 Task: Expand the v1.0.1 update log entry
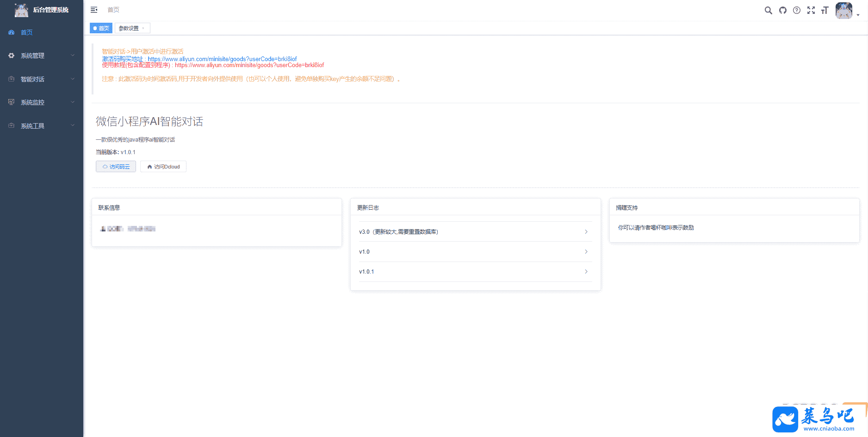[x=475, y=272]
